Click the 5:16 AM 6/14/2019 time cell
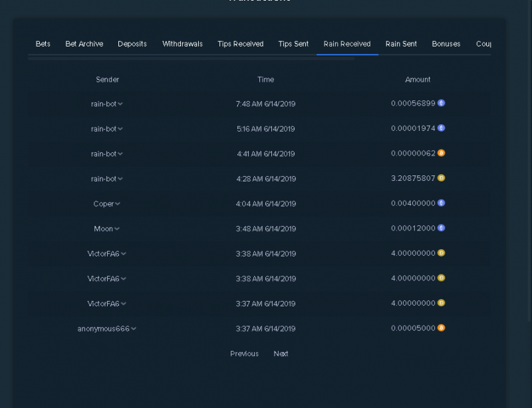532x408 pixels. click(265, 129)
